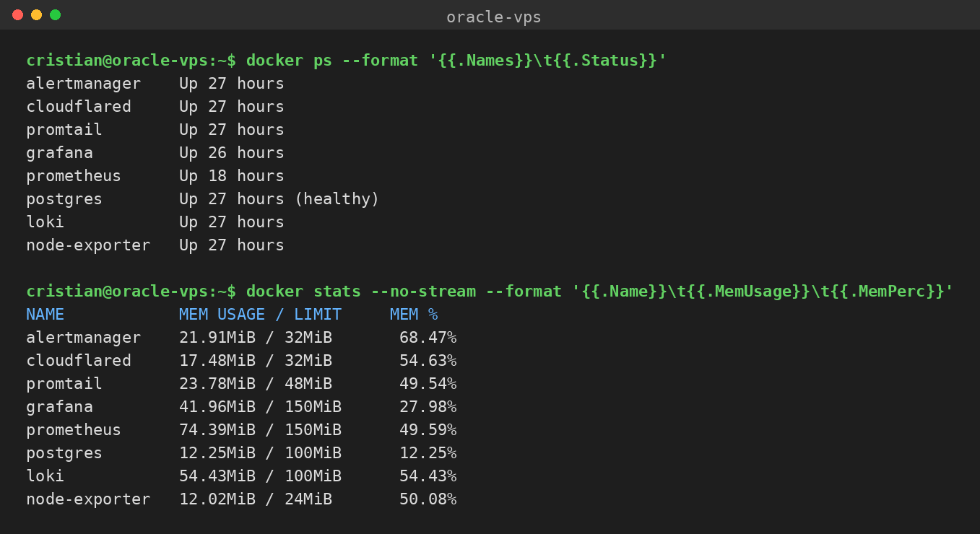Click alertmanager in the stats table
980x534 pixels.
(84, 338)
